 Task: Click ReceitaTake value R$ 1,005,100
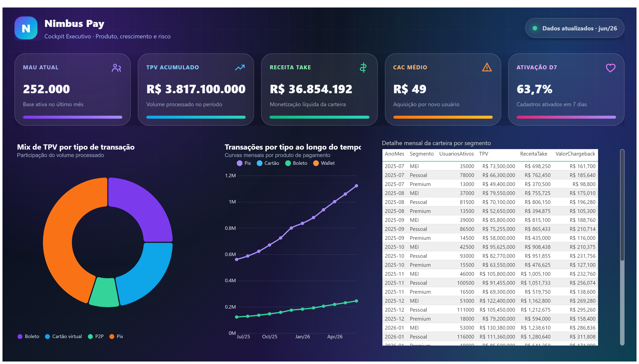click(536, 274)
